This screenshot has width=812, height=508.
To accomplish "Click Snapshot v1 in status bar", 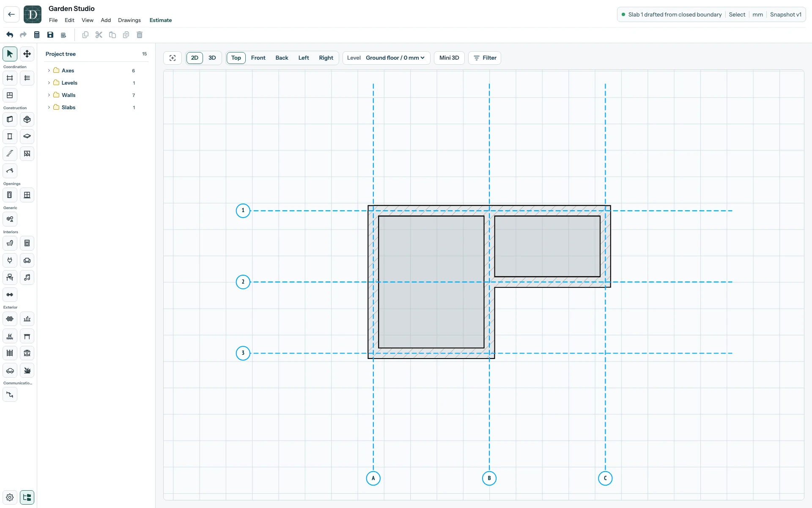I will click(786, 14).
